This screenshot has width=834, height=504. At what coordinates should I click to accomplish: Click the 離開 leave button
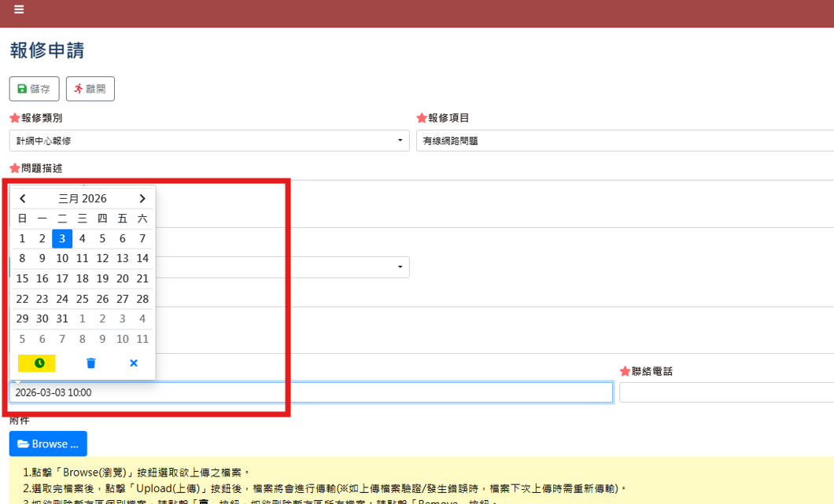click(x=90, y=89)
